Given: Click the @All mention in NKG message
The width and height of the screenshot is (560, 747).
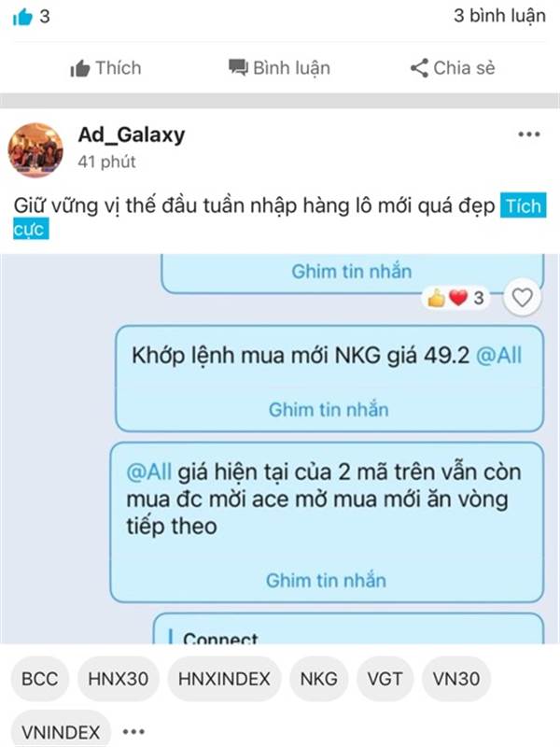Looking at the screenshot, I should [x=499, y=356].
